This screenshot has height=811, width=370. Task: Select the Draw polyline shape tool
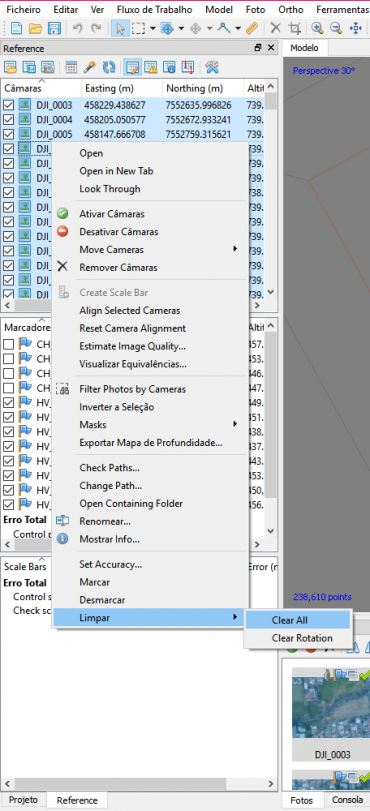(224, 29)
